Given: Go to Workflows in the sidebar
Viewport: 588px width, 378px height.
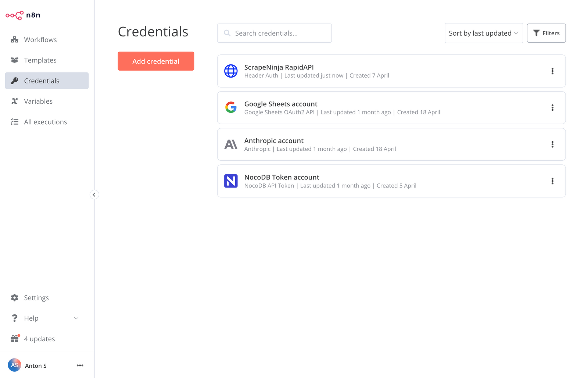Looking at the screenshot, I should (x=40, y=40).
